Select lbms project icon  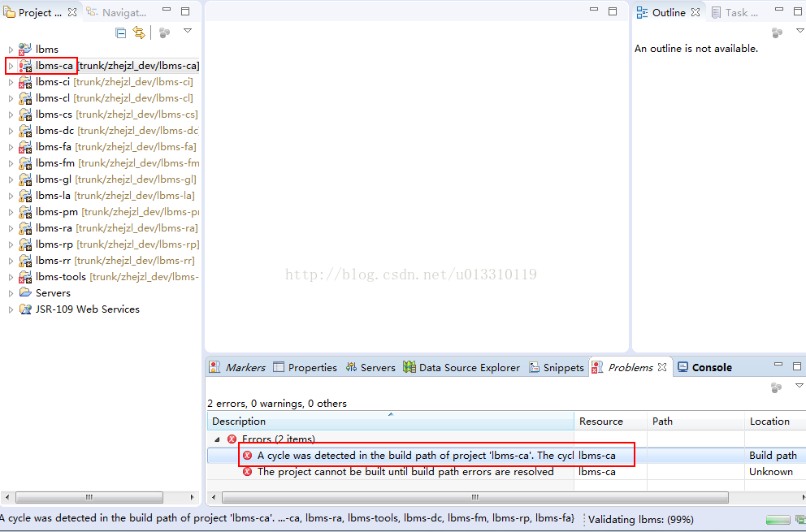coord(25,50)
